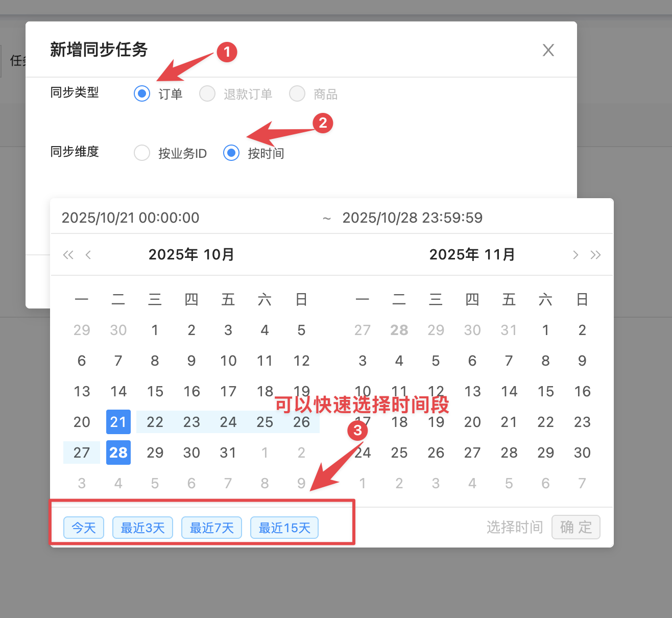Go to previous month with left arrow
The image size is (672, 618).
pyautogui.click(x=88, y=255)
